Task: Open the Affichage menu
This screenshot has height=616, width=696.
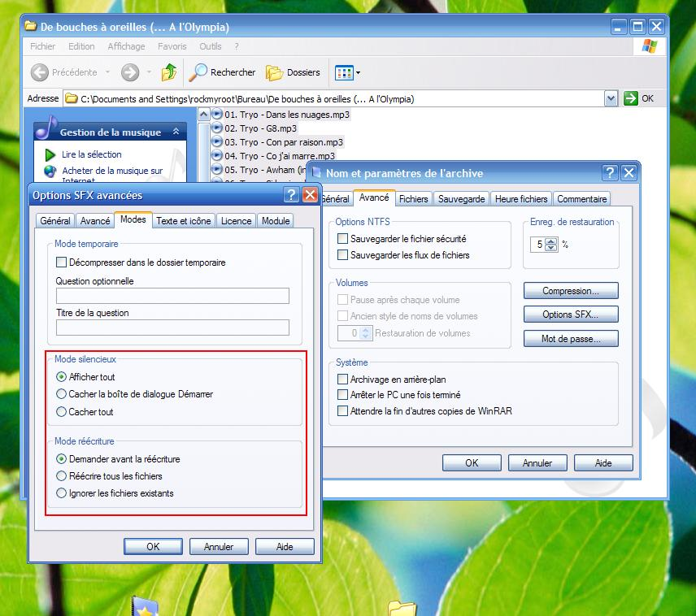Action: pos(126,46)
